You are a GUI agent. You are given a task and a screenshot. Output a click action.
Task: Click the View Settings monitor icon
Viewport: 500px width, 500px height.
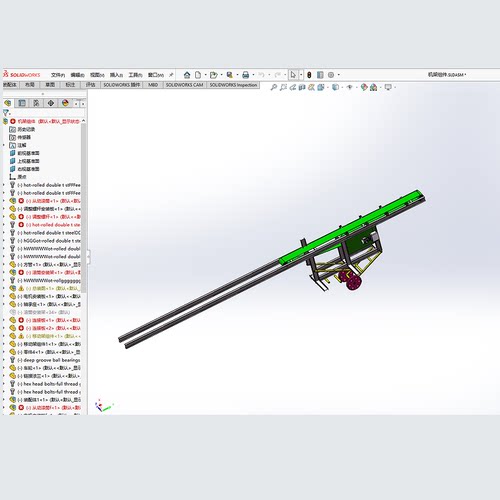[388, 87]
